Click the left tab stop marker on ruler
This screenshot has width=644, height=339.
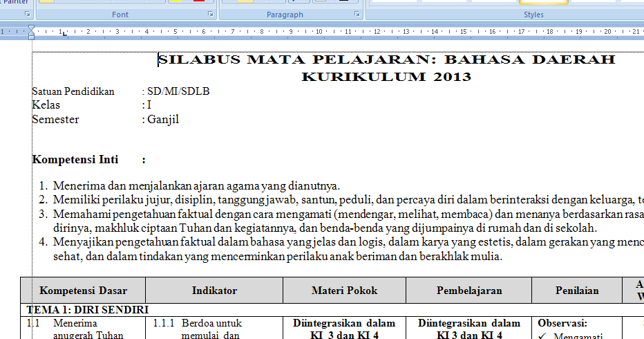64,34
